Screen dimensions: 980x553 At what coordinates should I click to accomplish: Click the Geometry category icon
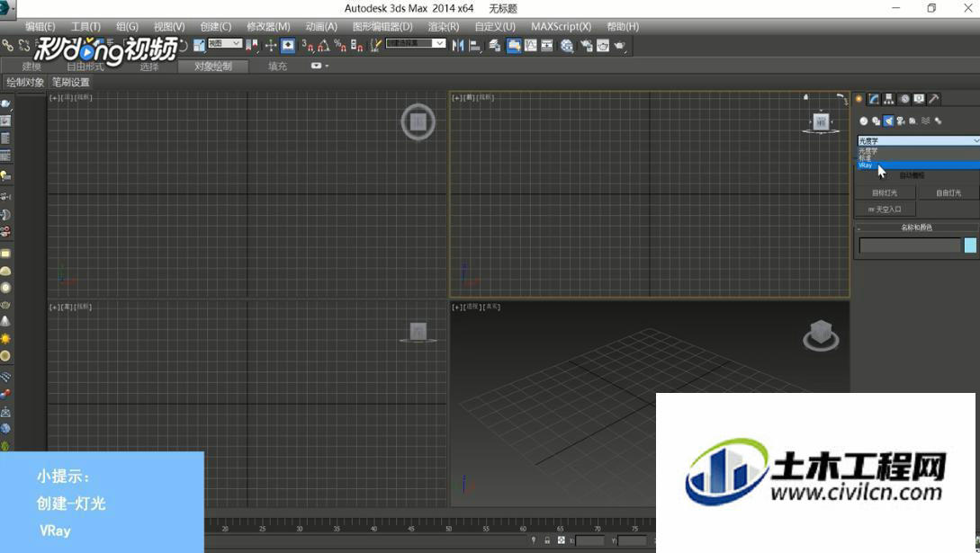pyautogui.click(x=864, y=121)
